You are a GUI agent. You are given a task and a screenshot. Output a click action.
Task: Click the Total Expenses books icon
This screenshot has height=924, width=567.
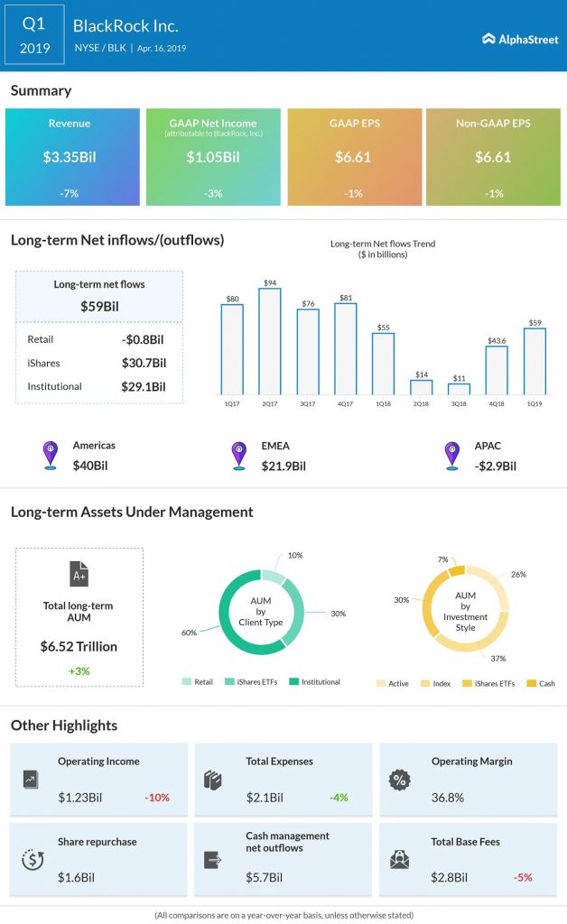tap(213, 781)
